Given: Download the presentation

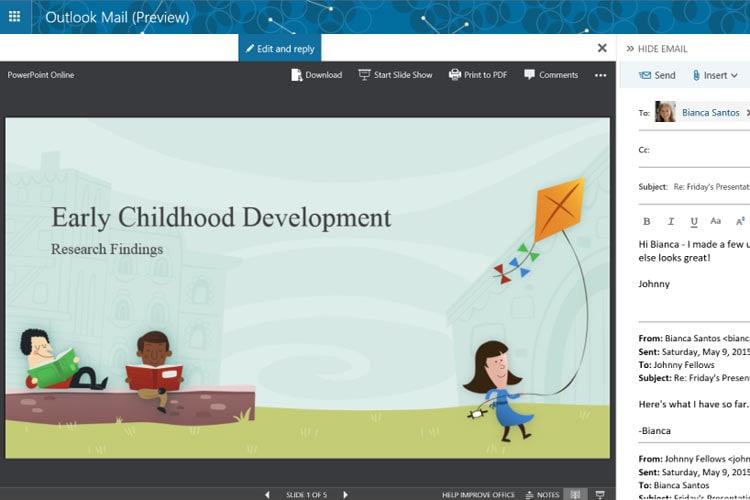Looking at the screenshot, I should point(316,75).
